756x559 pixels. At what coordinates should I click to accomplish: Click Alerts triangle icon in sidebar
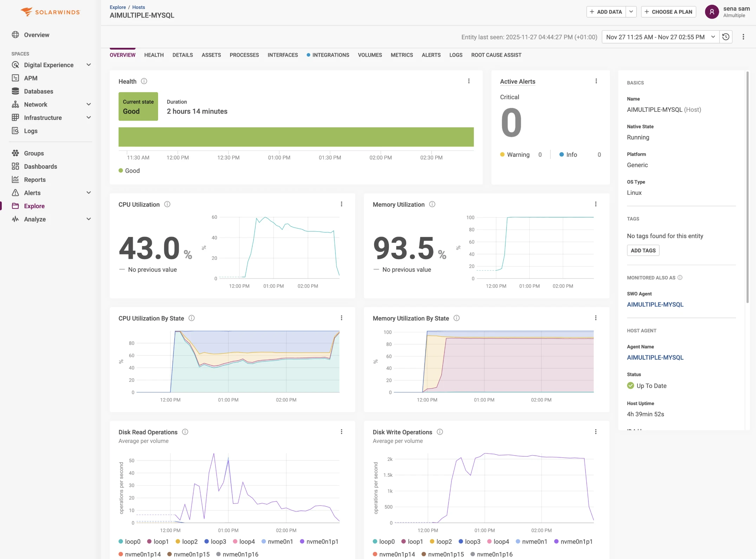(x=15, y=193)
